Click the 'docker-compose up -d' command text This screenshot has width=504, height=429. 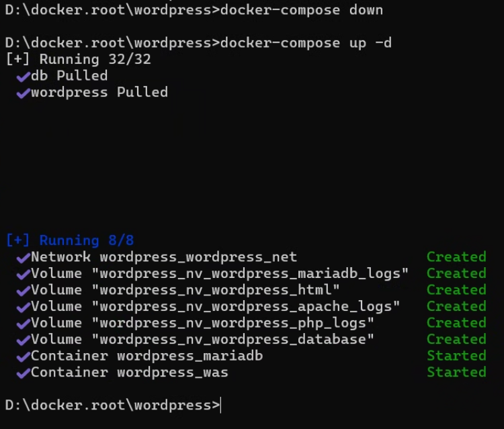(x=306, y=43)
